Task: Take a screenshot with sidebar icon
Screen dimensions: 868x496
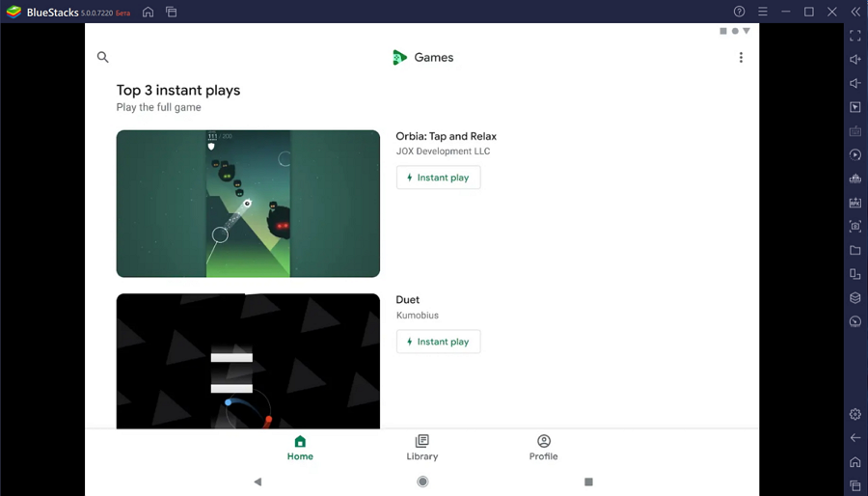Action: point(855,227)
